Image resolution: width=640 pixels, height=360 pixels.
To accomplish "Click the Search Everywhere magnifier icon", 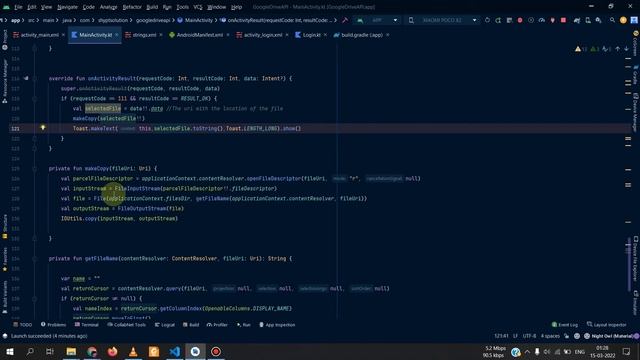I will (612, 20).
